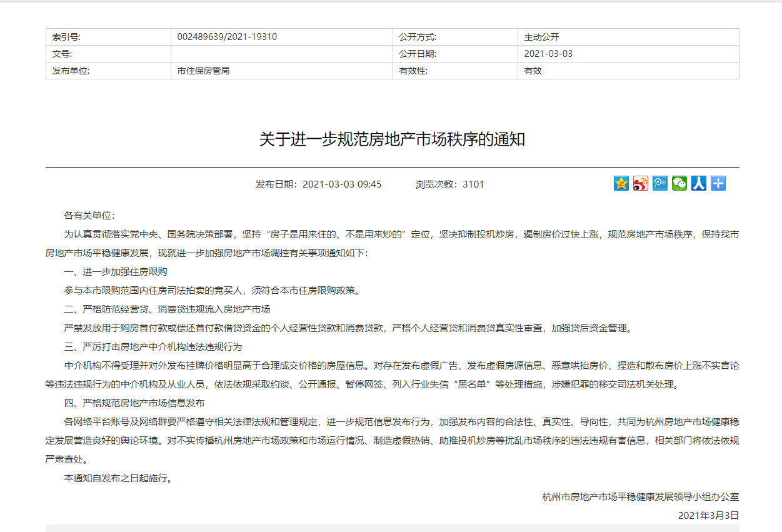Click paragraph starting 严禁发放用于购房首付款
The image size is (782, 532).
click(x=348, y=328)
